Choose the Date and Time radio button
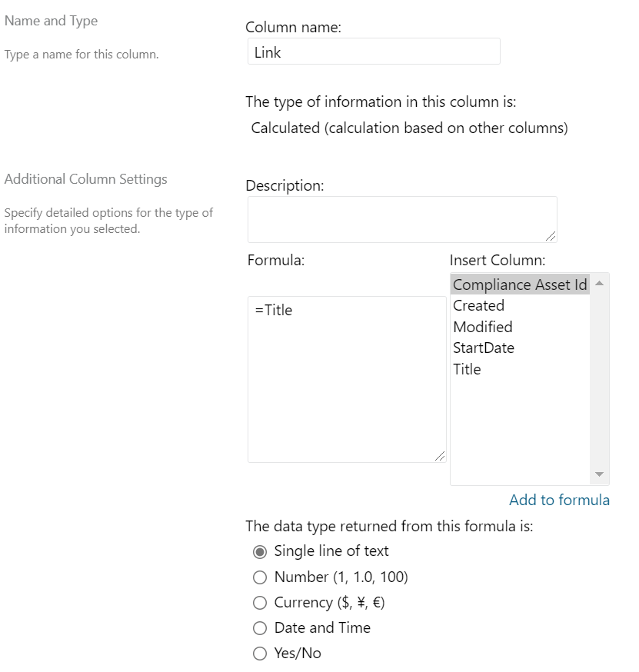Screen dimensions: 639x672 [260, 628]
